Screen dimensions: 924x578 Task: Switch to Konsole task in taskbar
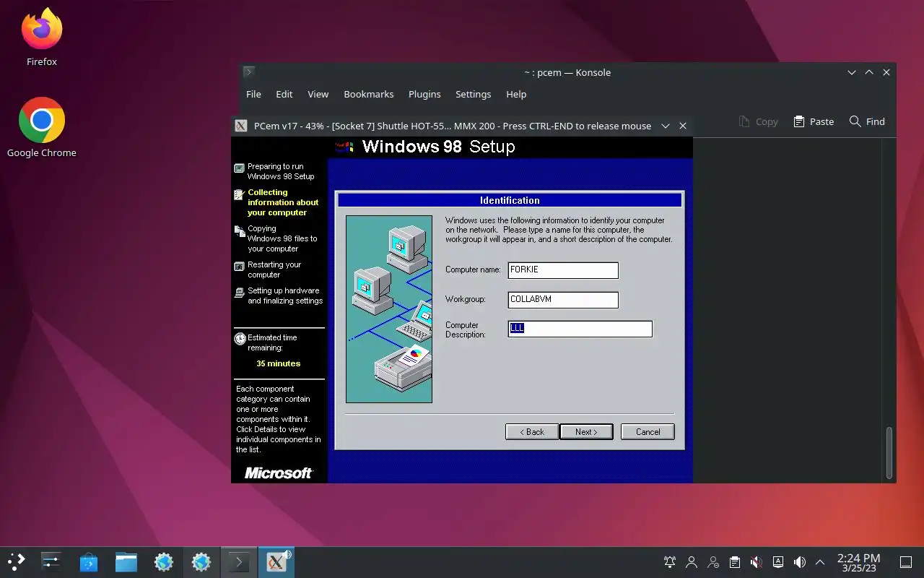pyautogui.click(x=239, y=561)
